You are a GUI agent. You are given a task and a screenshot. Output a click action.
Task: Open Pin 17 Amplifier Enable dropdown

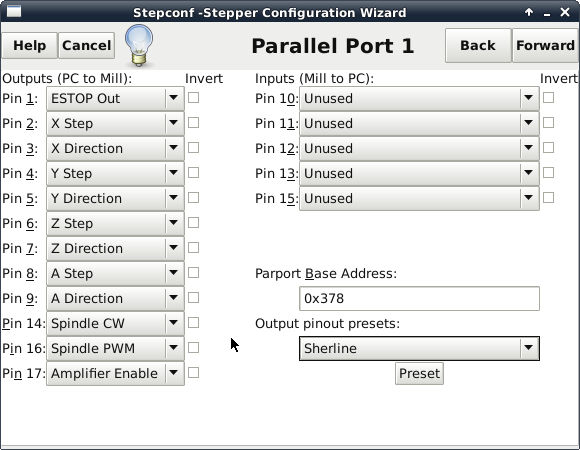click(x=115, y=373)
